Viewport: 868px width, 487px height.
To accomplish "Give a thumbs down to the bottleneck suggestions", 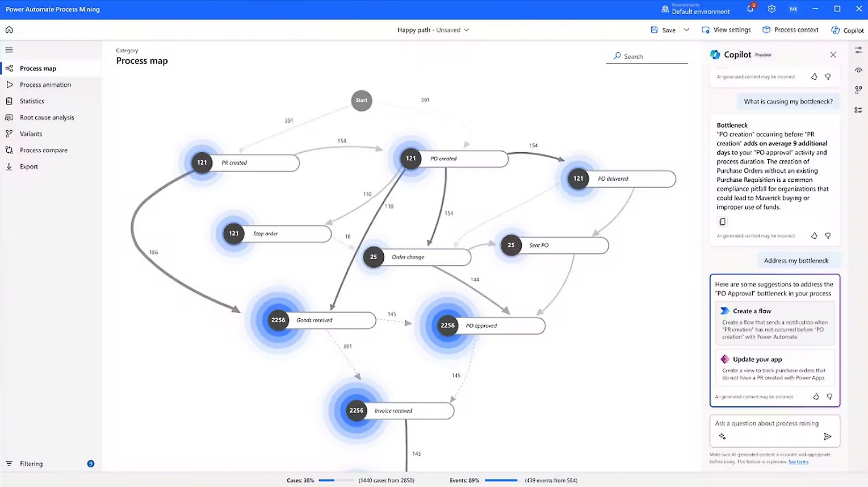I will pyautogui.click(x=829, y=397).
